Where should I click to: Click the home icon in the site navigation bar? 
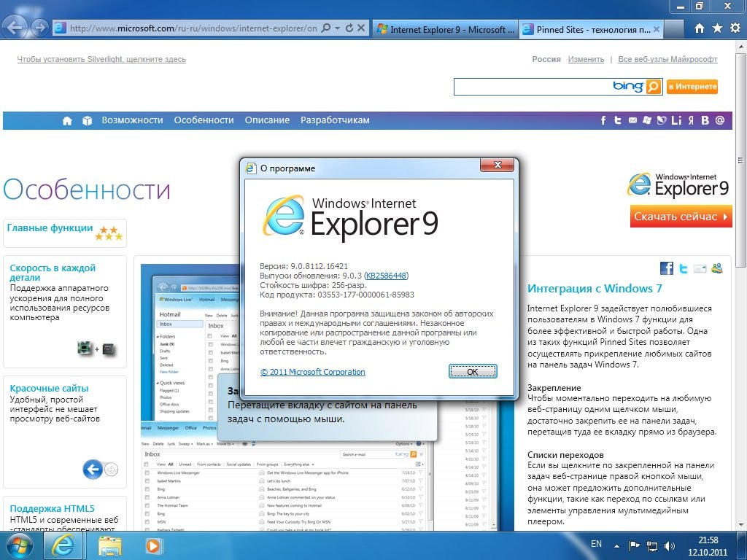click(67, 120)
